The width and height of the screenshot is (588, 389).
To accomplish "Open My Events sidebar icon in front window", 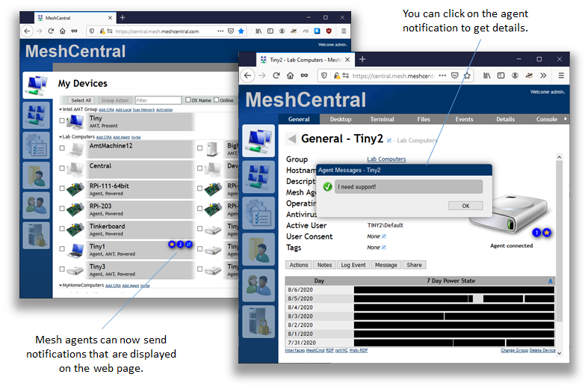I will coord(259,213).
